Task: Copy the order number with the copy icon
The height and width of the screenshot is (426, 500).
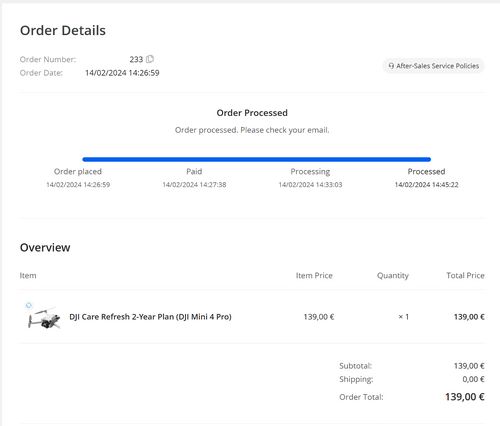Action: [150, 59]
